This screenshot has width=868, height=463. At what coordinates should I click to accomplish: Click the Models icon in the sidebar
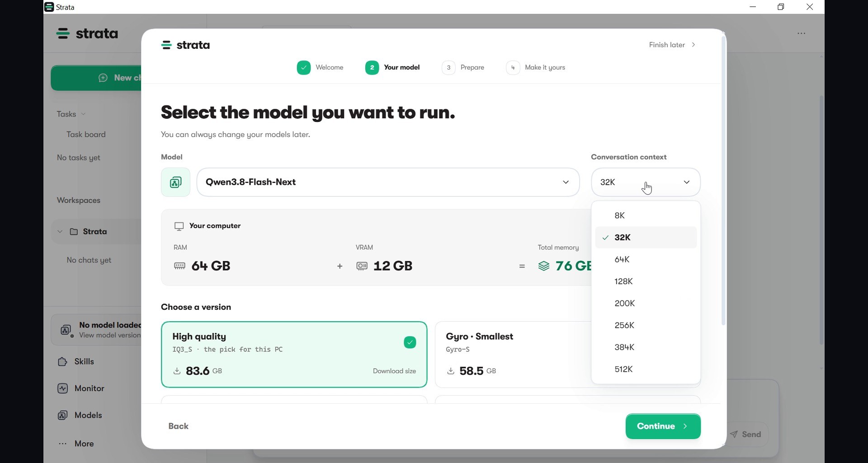point(63,416)
